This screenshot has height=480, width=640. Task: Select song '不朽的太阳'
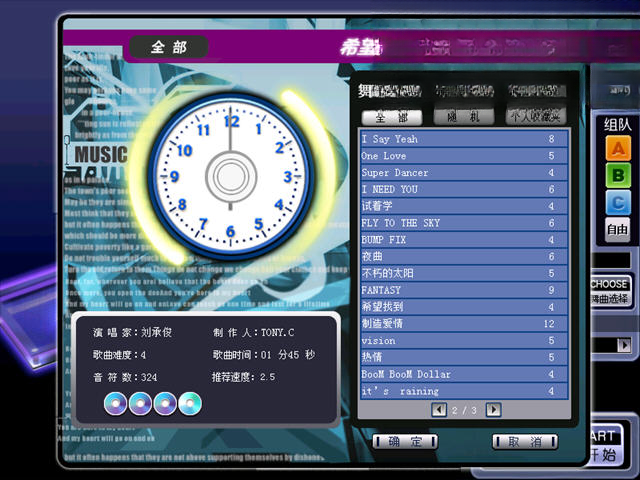(464, 273)
